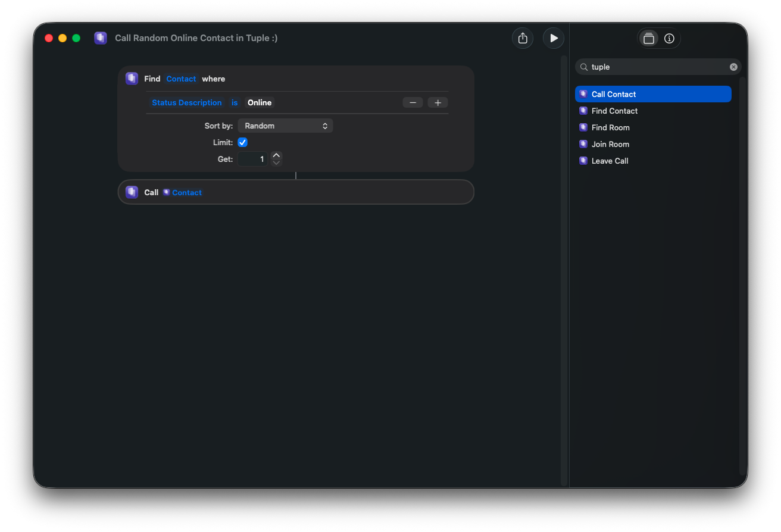Change the 'is' filter operator

(x=235, y=102)
